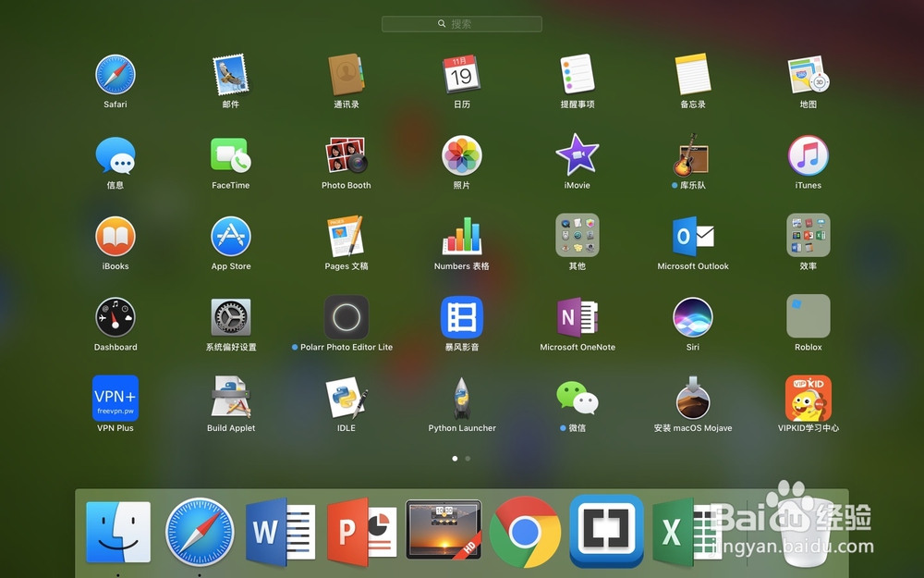This screenshot has height=578, width=924.
Task: Launch iMovie
Action: (577, 155)
